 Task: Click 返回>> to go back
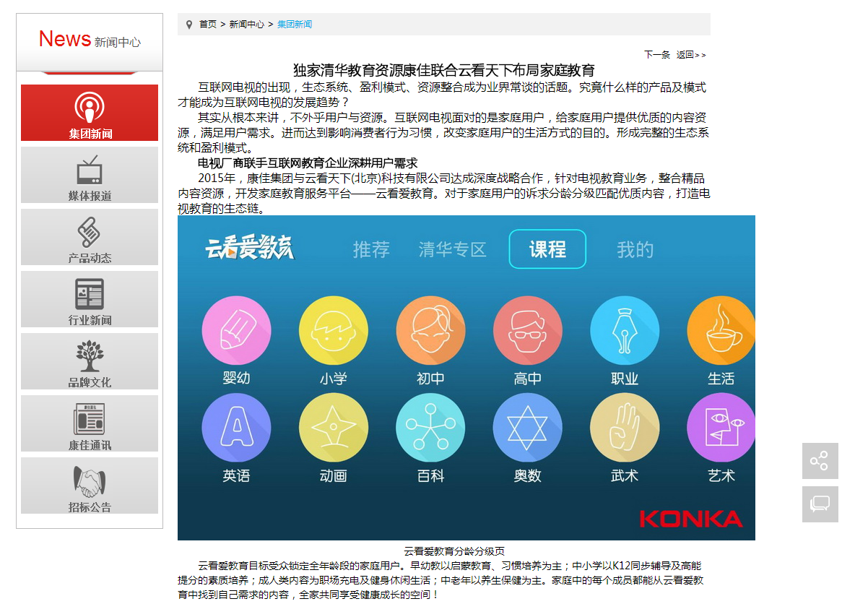click(691, 55)
